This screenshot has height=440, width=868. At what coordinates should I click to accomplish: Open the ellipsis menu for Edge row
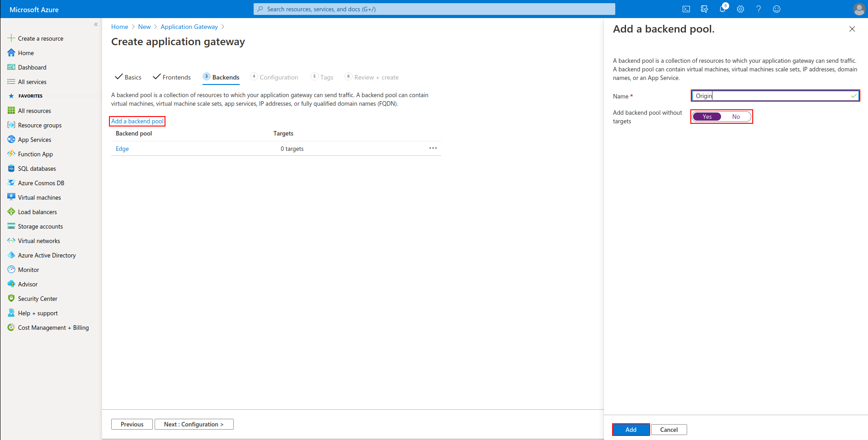tap(433, 148)
